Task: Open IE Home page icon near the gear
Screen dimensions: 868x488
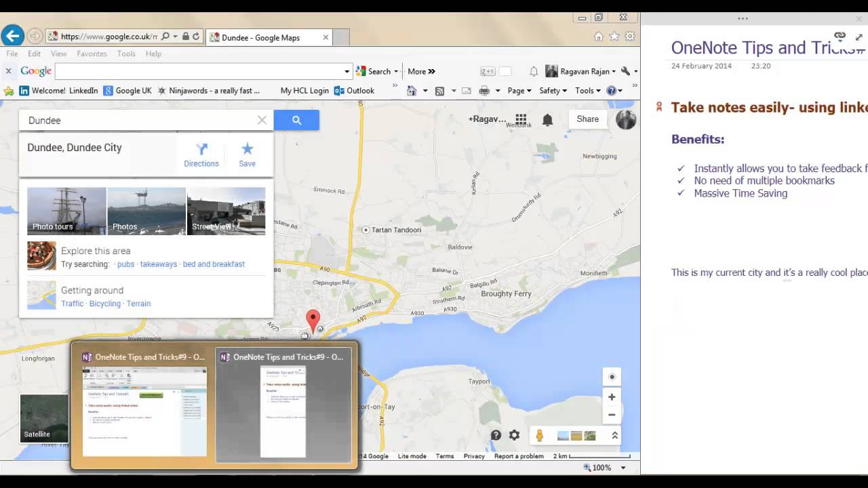Action: (599, 37)
